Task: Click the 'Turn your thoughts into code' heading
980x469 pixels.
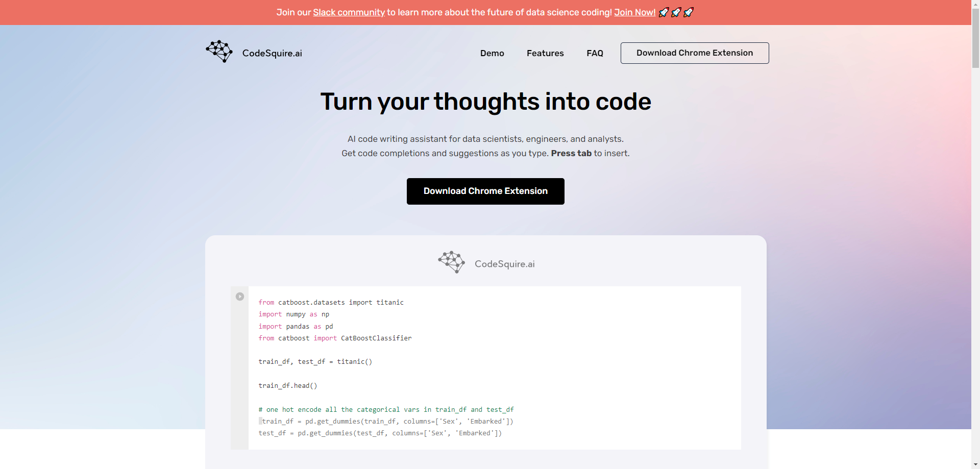Action: click(x=485, y=102)
